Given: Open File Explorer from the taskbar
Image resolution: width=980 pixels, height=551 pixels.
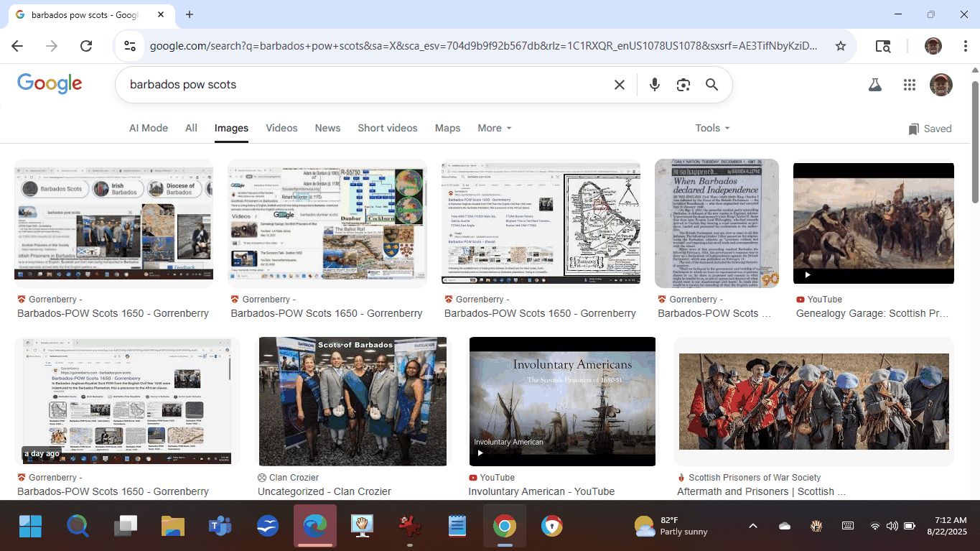Looking at the screenshot, I should point(173,527).
